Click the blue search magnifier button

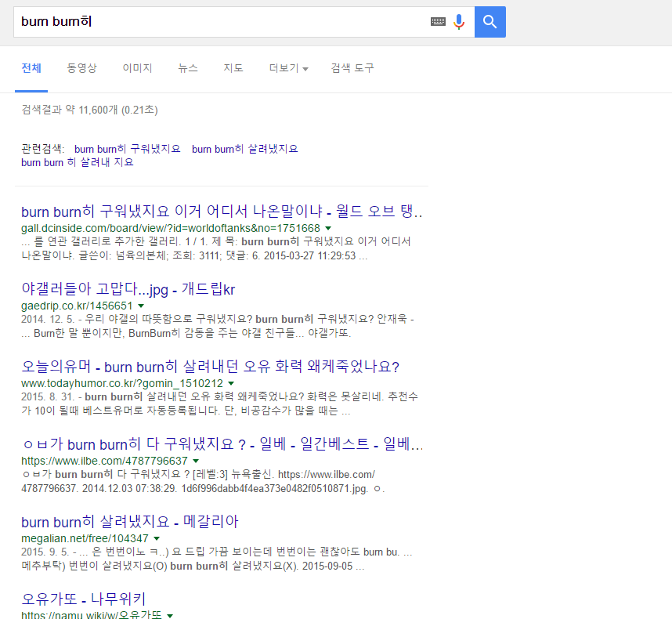pos(490,22)
